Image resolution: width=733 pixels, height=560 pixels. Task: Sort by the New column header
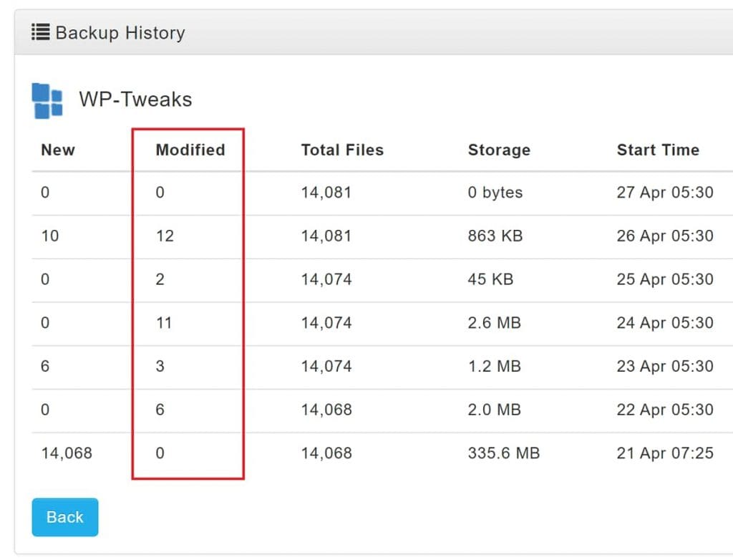click(x=57, y=150)
